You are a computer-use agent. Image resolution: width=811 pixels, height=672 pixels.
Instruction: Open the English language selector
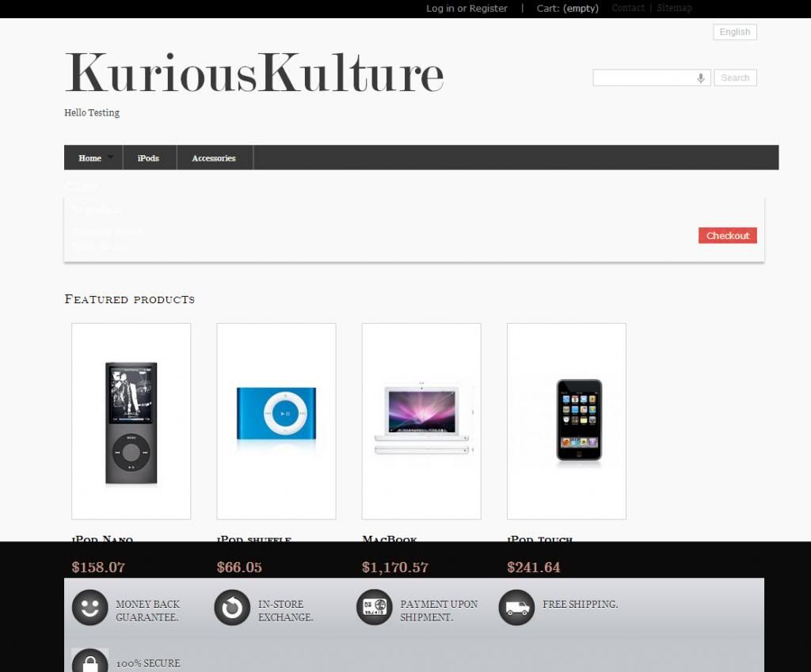pyautogui.click(x=735, y=32)
